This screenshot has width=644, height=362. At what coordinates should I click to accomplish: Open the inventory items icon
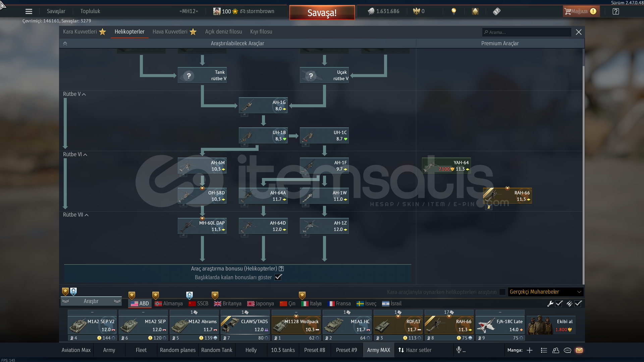click(497, 11)
